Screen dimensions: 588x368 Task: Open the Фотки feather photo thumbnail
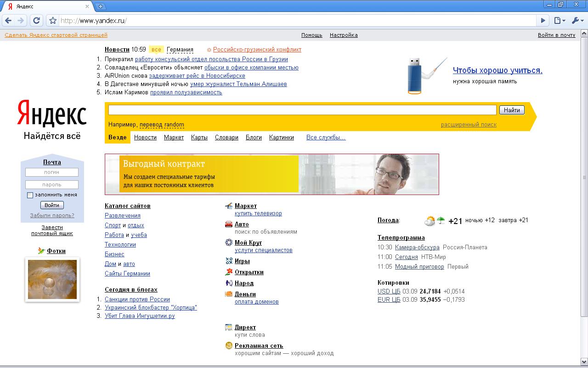click(52, 279)
